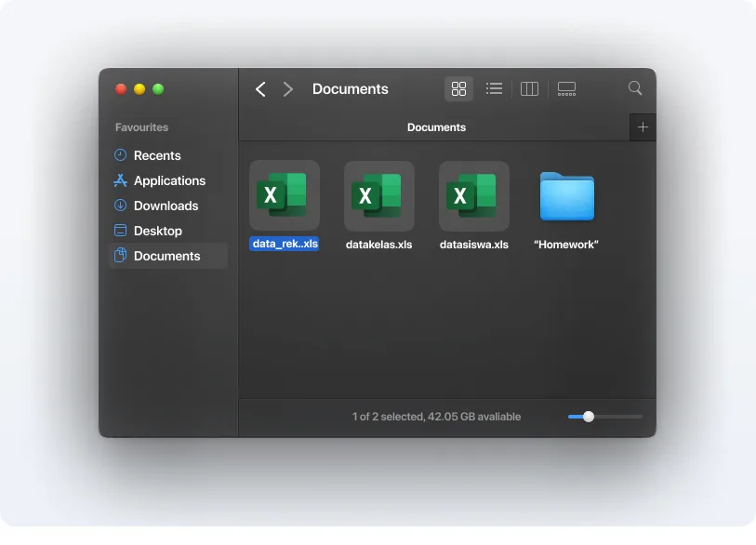Select the Homework folder icon
Viewport: 756px width, 545px height.
click(x=567, y=196)
